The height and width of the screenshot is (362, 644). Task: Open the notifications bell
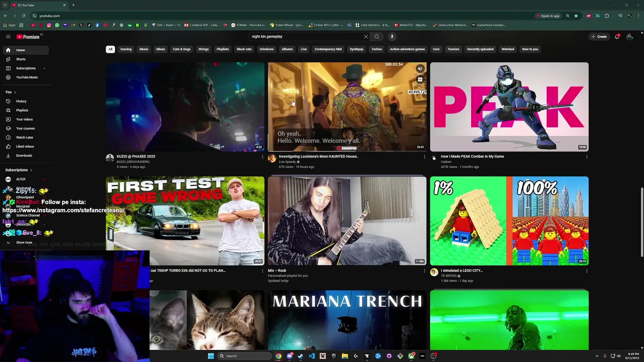[x=617, y=37]
